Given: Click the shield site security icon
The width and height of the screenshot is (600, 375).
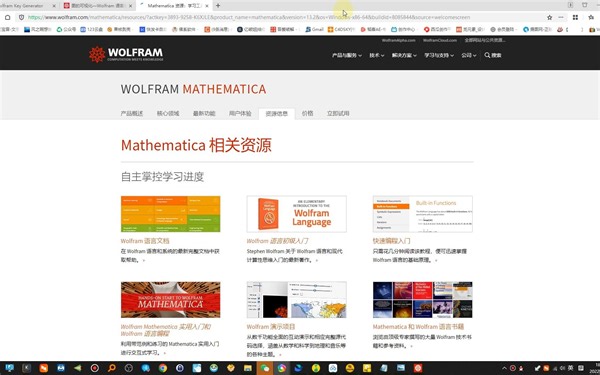Looking at the screenshot, I should (21, 17).
